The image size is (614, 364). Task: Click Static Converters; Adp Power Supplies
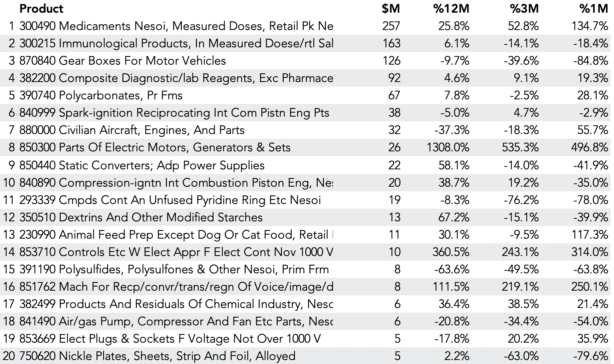pos(142,165)
